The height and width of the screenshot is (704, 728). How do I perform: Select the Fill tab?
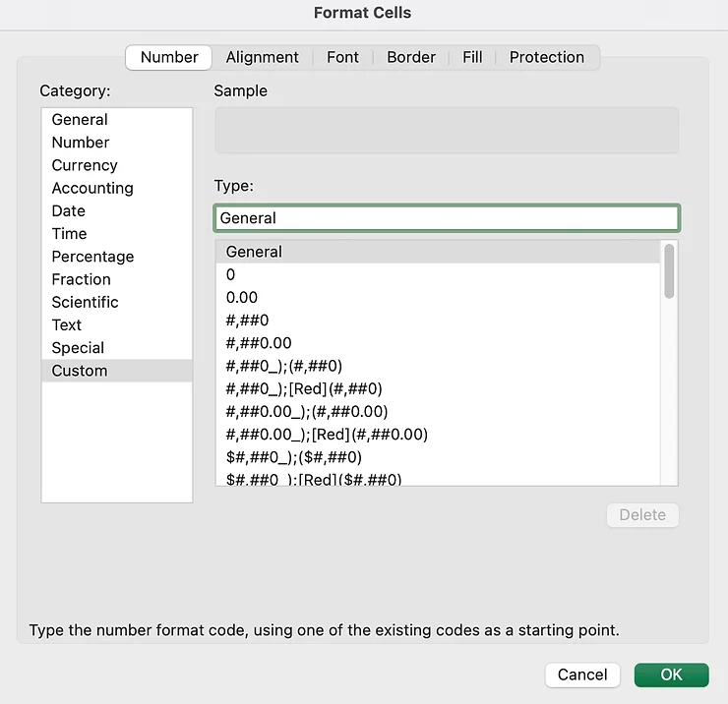[472, 57]
